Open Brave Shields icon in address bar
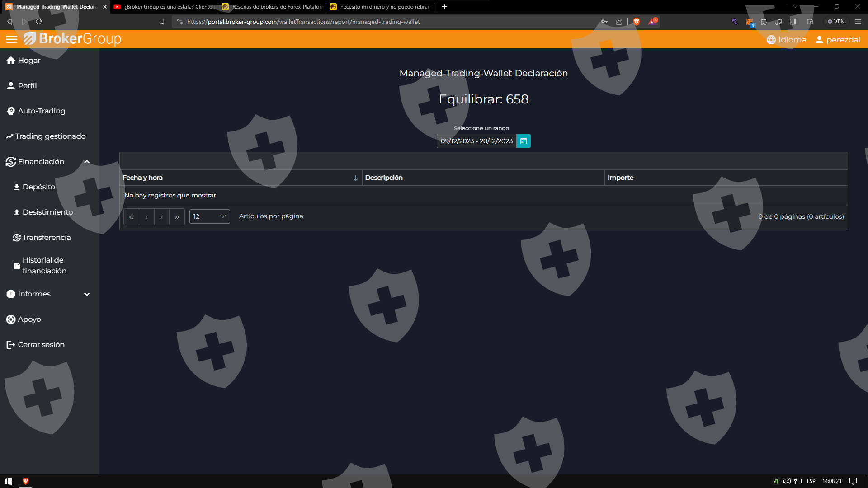 tap(637, 22)
